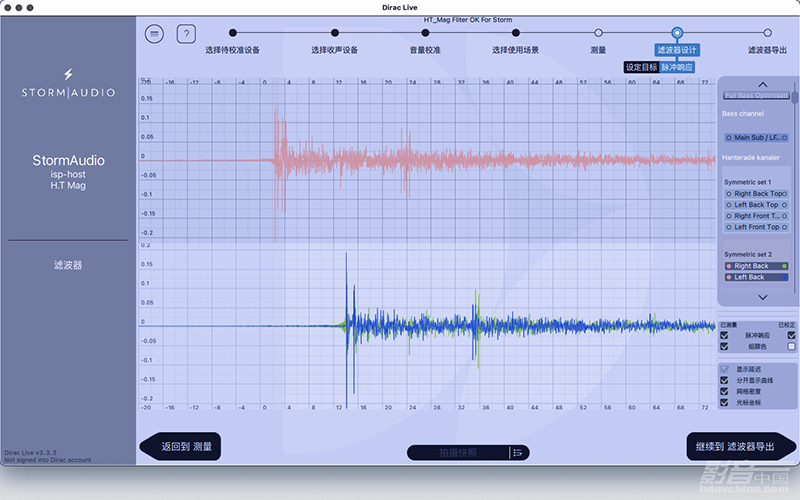The image size is (800, 500).
Task: Enable the unchecked corrected 组颜色 checkbox
Action: pyautogui.click(x=791, y=346)
